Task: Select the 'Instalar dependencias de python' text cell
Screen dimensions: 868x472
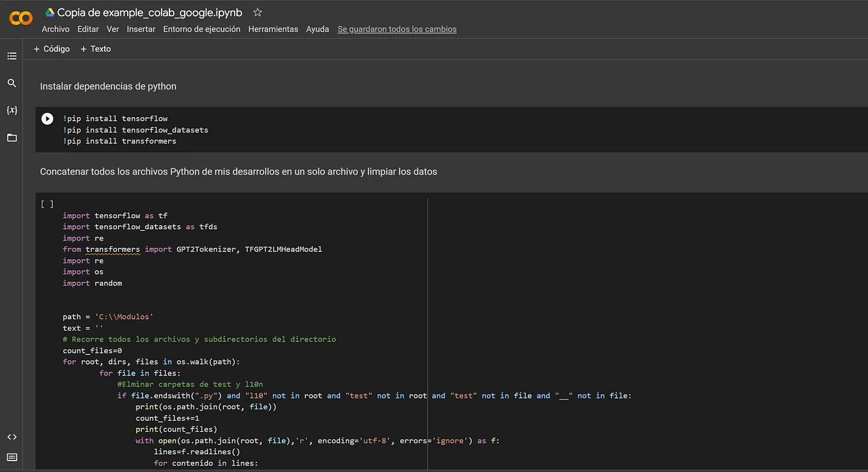Action: (108, 86)
